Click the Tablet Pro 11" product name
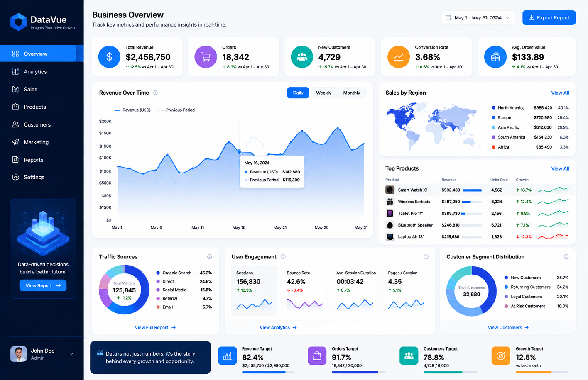The height and width of the screenshot is (380, 588). coord(410,213)
